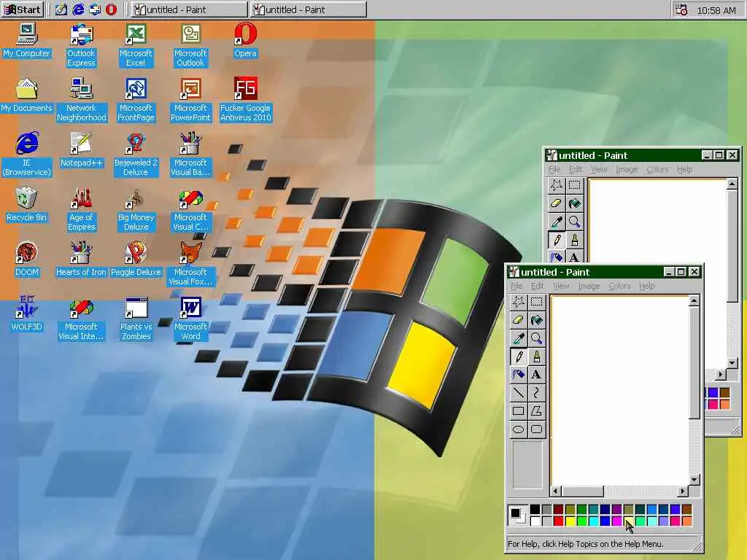Choose the Curve tool in front Paint
This screenshot has height=560, width=747.
pyautogui.click(x=536, y=392)
